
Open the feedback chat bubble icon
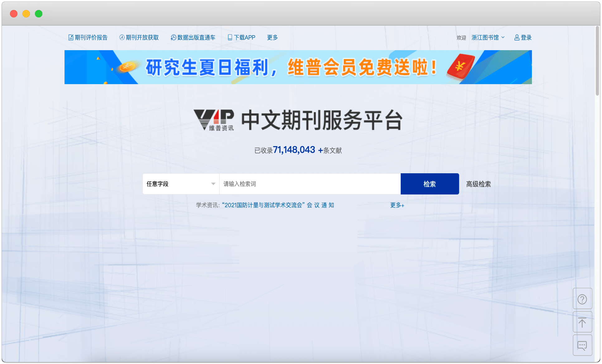(x=582, y=345)
